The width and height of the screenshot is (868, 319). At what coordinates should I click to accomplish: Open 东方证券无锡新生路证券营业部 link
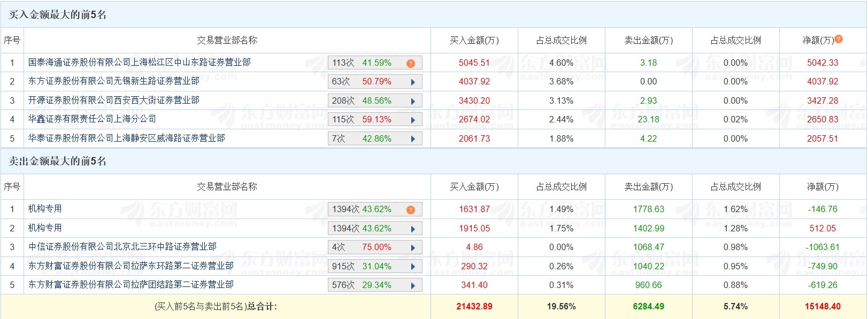pyautogui.click(x=114, y=81)
